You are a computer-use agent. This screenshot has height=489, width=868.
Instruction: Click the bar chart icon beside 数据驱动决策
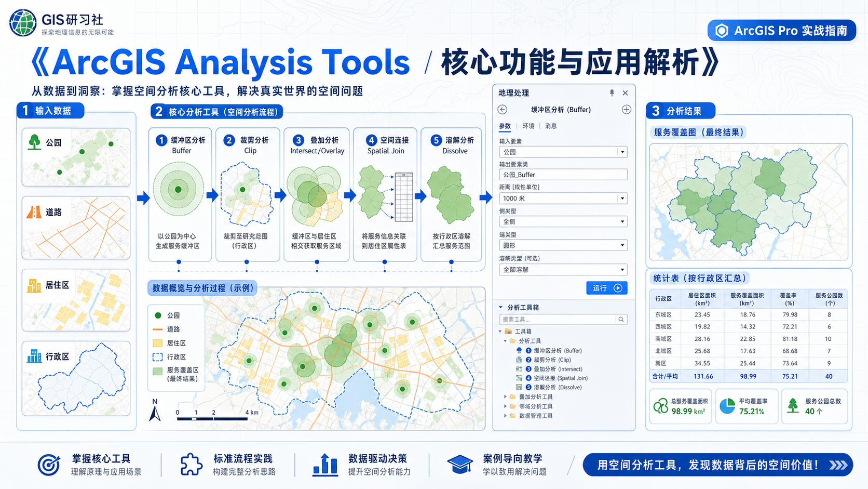point(325,464)
